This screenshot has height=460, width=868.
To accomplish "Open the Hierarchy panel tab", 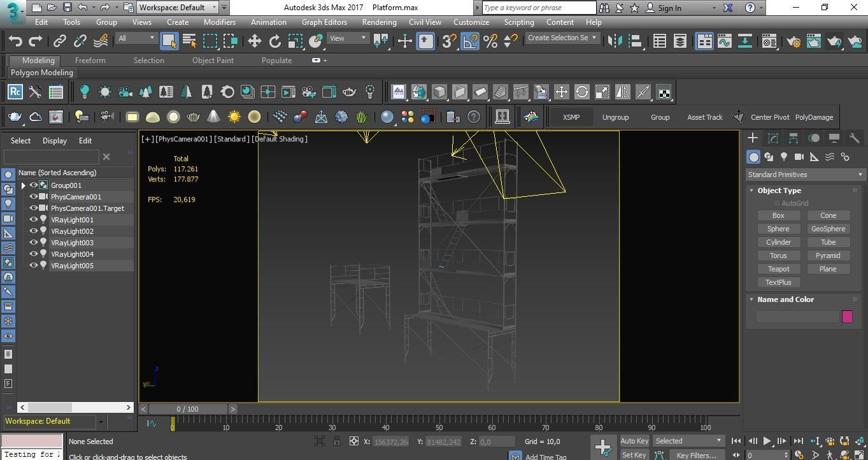I will click(793, 138).
